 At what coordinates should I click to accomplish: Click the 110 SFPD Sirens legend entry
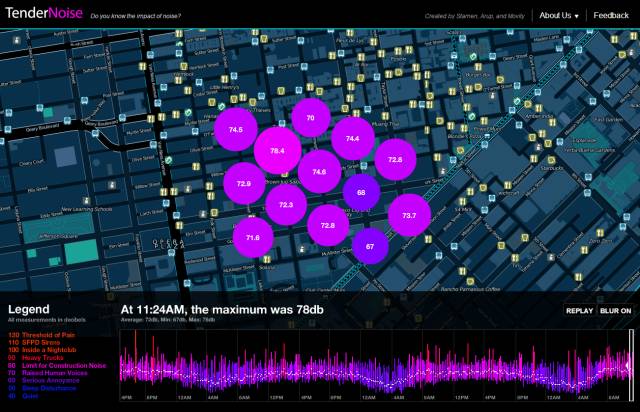(34, 343)
